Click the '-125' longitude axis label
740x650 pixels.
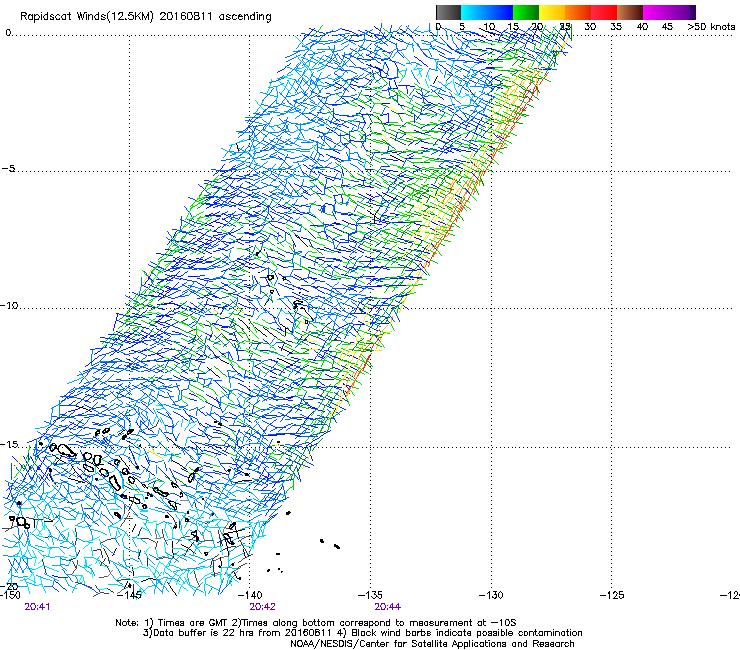tap(612, 595)
